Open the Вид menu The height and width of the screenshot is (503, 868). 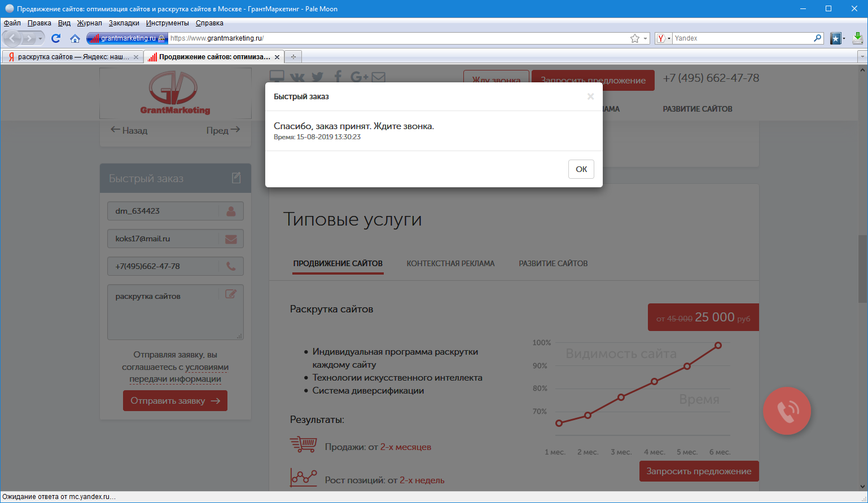(x=64, y=23)
